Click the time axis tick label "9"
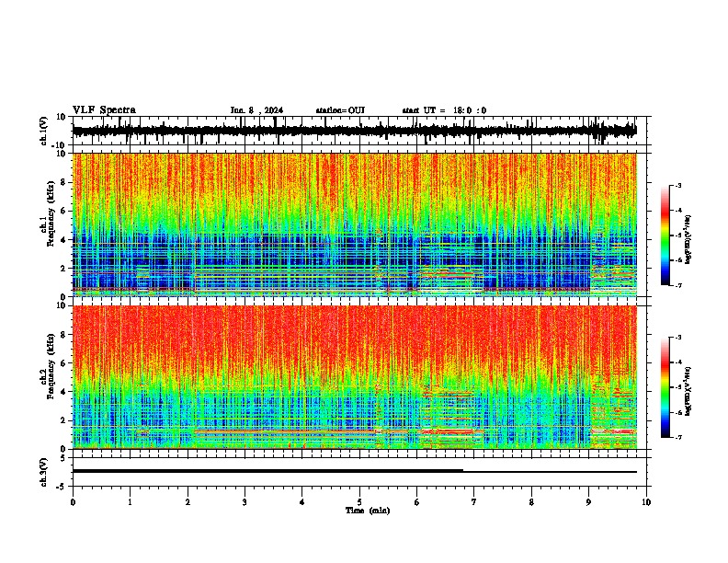The width and height of the screenshot is (728, 563). pyautogui.click(x=588, y=502)
